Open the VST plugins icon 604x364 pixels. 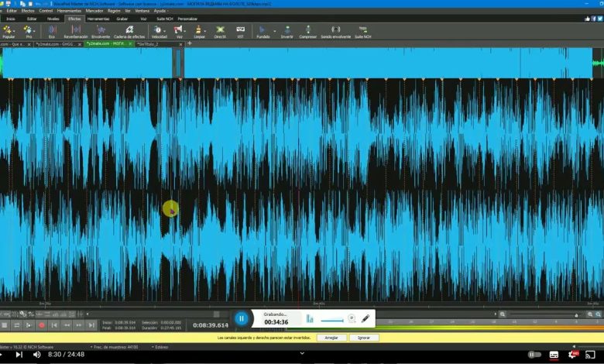[x=240, y=31]
